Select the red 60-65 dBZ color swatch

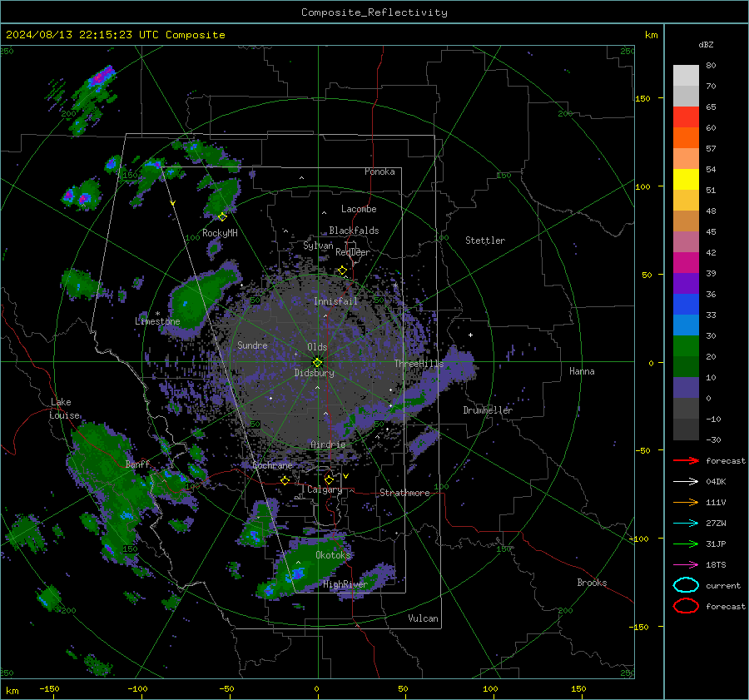pyautogui.click(x=686, y=117)
